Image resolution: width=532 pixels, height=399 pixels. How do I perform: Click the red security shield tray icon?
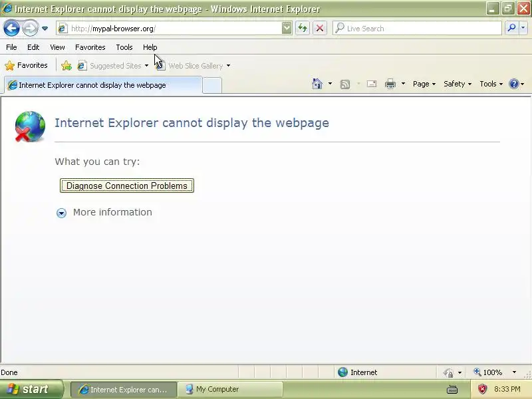(482, 389)
